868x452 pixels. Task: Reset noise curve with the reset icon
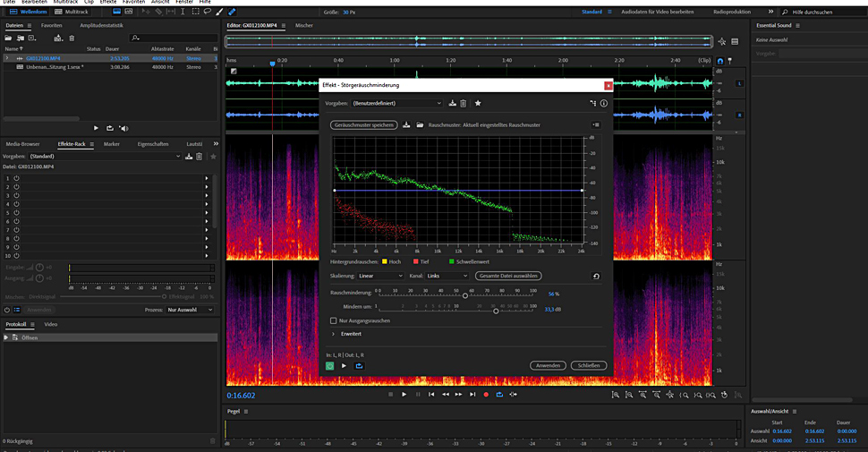tap(596, 276)
